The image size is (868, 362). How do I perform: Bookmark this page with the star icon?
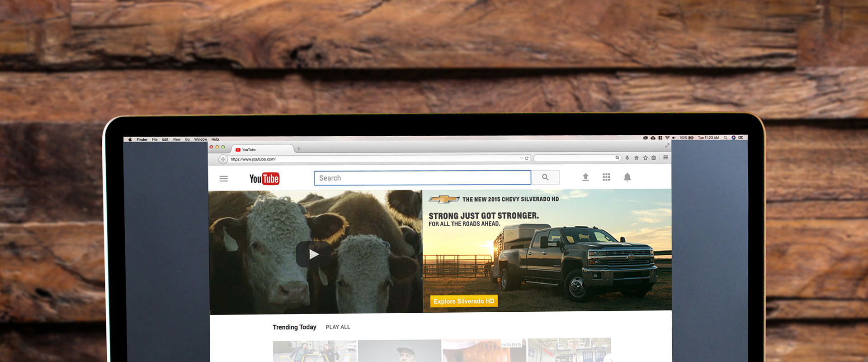[x=645, y=158]
